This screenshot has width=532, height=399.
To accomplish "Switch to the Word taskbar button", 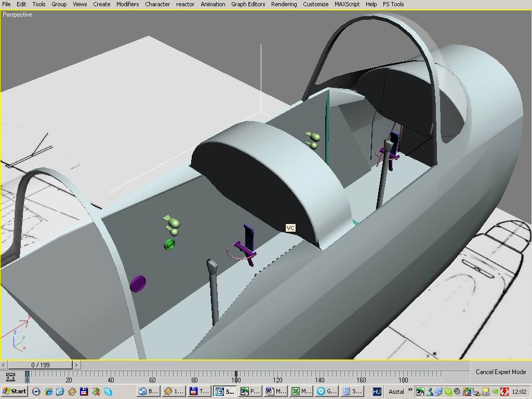I will 275,391.
